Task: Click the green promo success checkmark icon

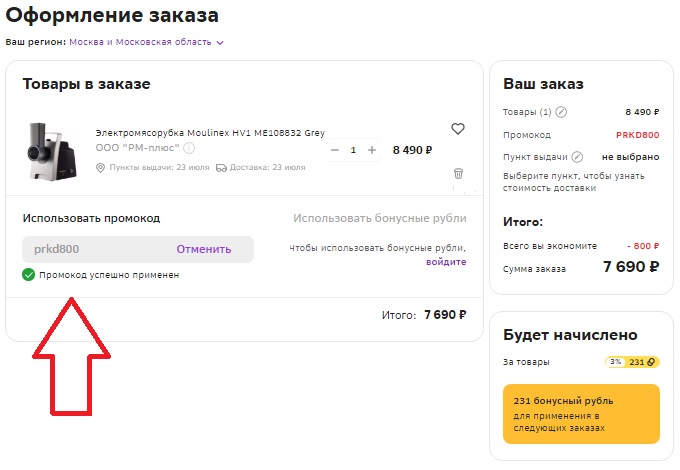Action: 29,274
